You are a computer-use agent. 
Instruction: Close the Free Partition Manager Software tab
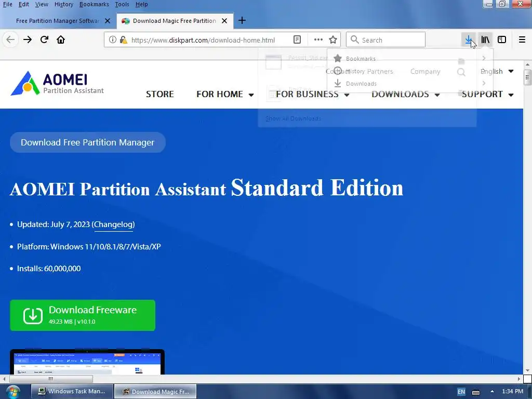[x=108, y=21]
